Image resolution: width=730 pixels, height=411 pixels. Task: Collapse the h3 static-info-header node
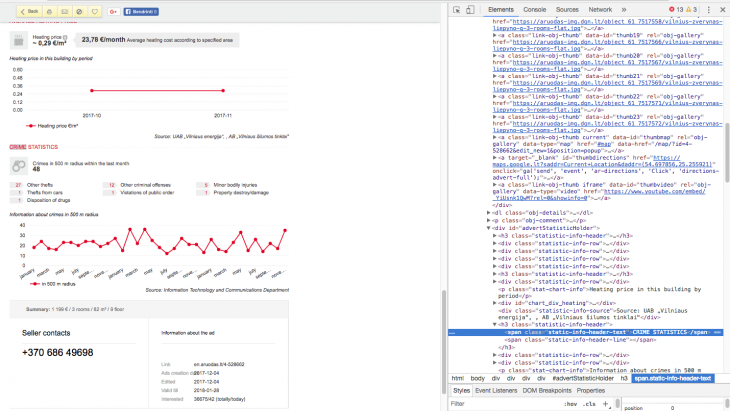pyautogui.click(x=493, y=324)
